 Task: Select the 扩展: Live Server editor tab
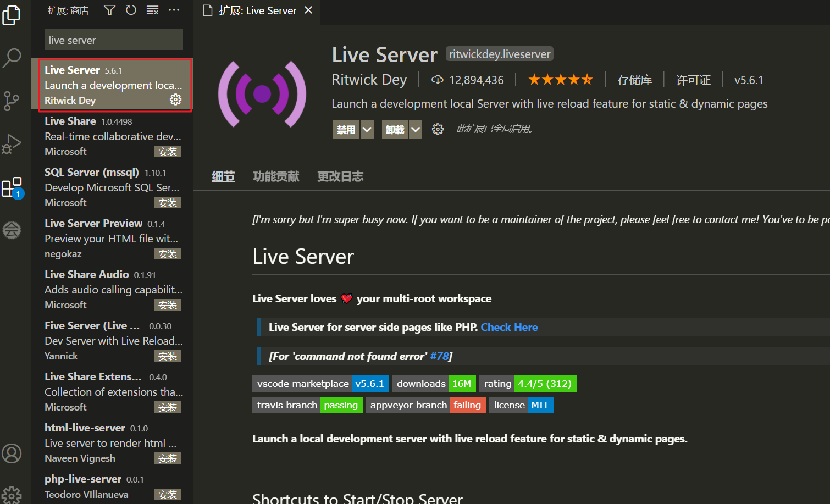(x=257, y=10)
